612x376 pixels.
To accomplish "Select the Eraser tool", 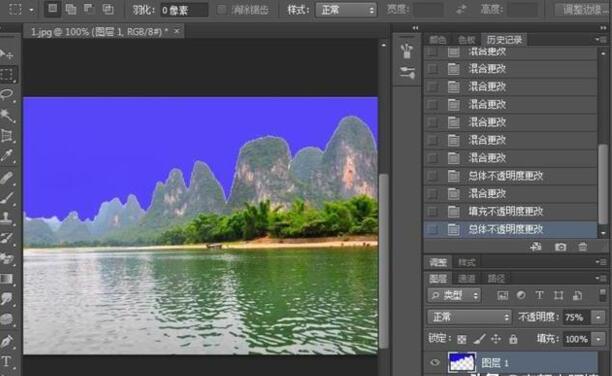I will coord(7,258).
